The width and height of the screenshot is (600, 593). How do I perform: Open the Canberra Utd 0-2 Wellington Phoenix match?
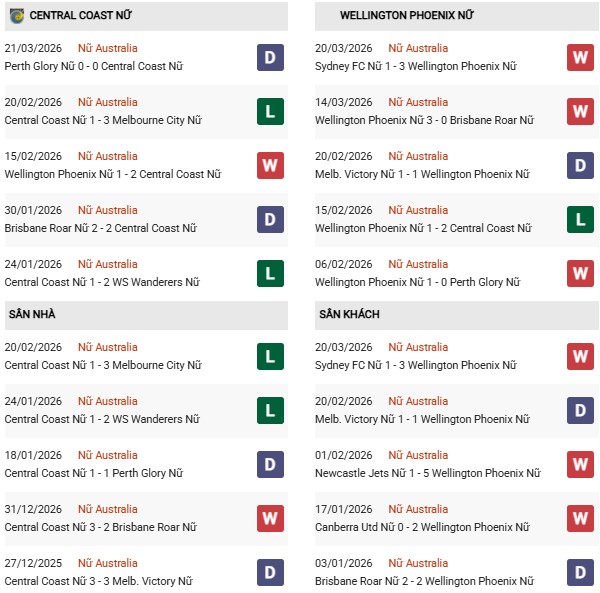(x=416, y=527)
